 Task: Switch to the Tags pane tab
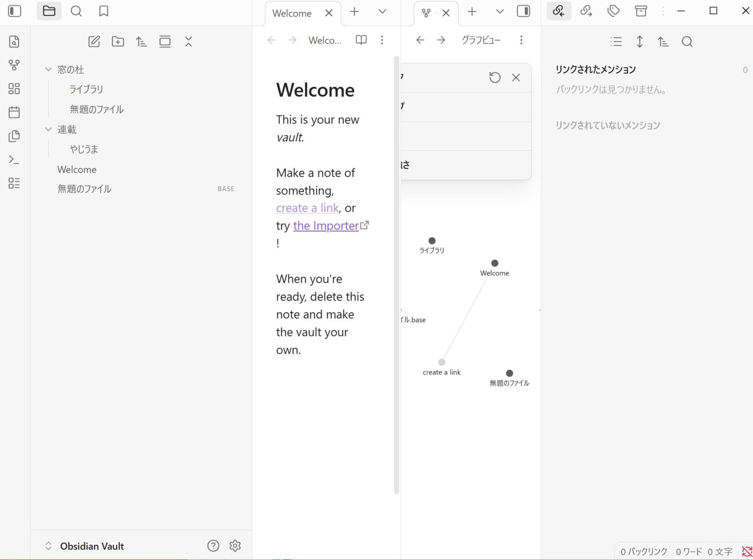[x=613, y=11]
